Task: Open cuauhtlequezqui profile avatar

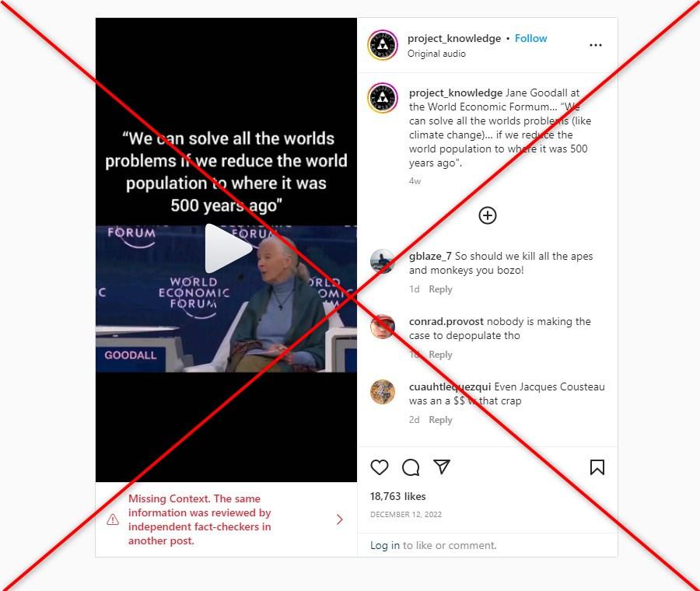Action: 383,392
